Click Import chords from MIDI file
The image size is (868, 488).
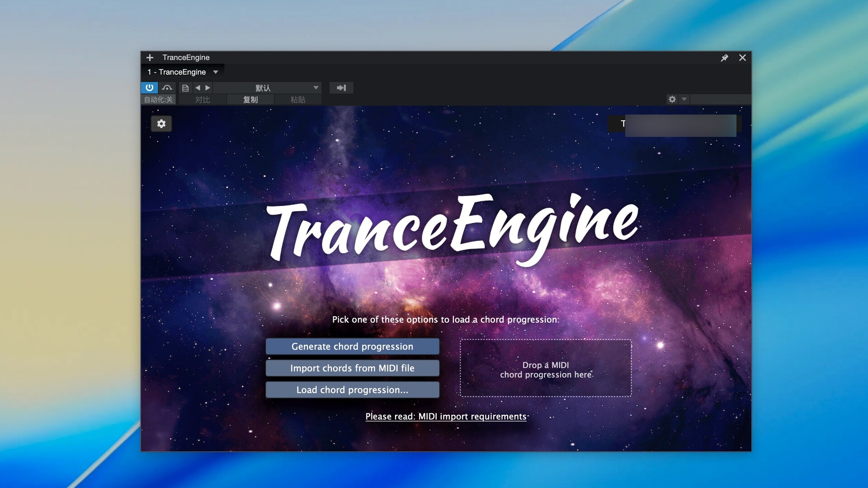(x=352, y=368)
